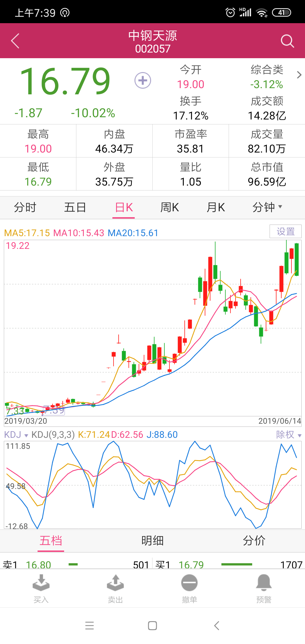Click the 设置 chart settings button
The image size is (305, 644).
286,231
